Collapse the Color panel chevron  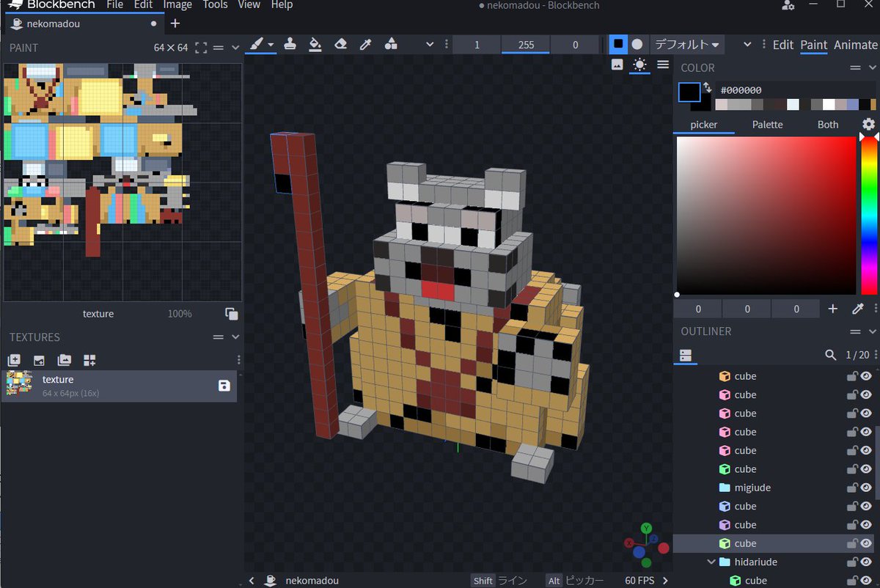[x=871, y=67]
